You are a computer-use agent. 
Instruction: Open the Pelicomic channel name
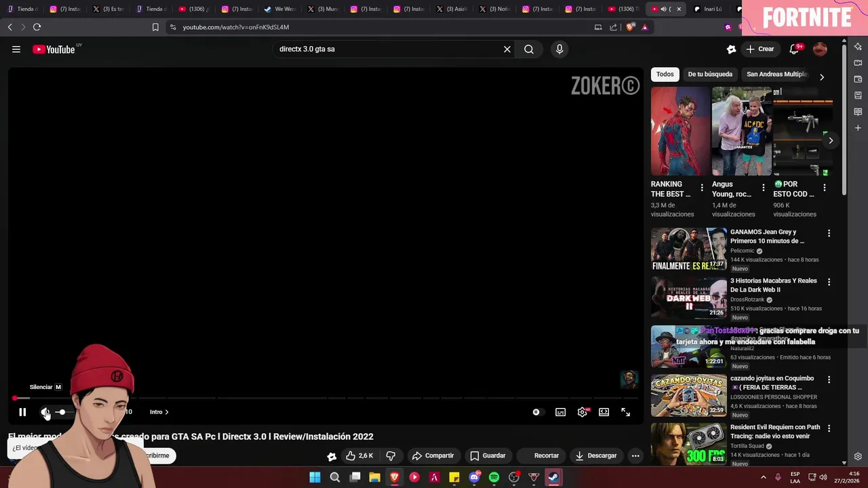point(742,251)
